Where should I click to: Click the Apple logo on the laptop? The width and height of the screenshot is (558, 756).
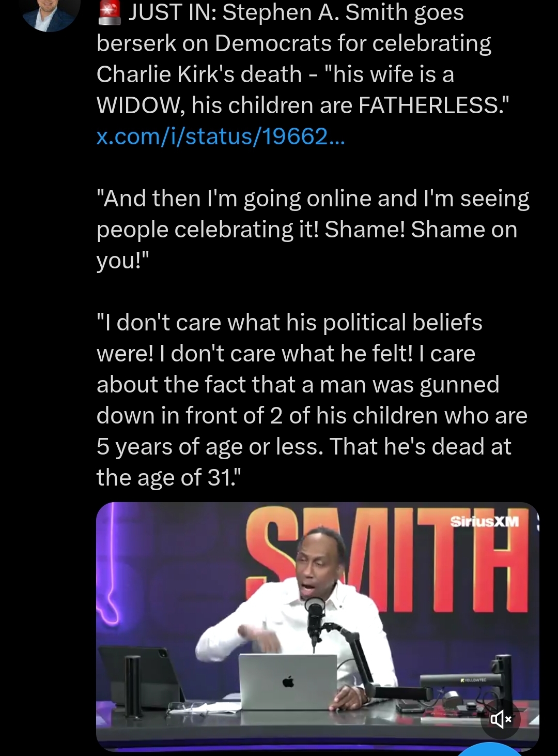pos(288,682)
